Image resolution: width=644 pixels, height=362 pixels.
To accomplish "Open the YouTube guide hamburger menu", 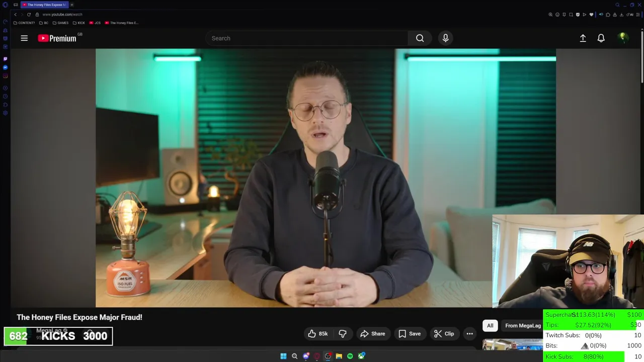I will (x=24, y=38).
